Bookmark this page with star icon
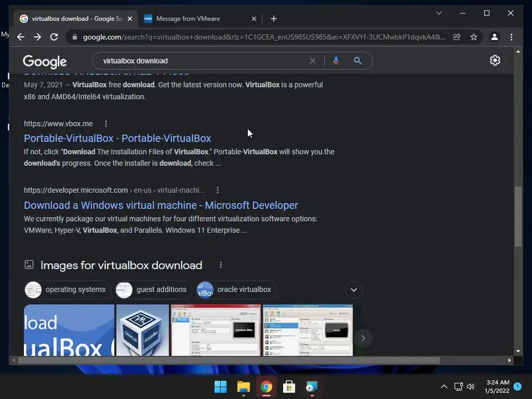Image resolution: width=532 pixels, height=399 pixels. [x=474, y=37]
